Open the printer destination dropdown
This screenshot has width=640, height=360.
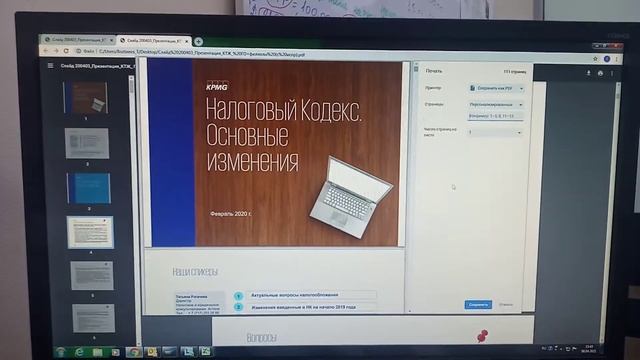[x=496, y=88]
